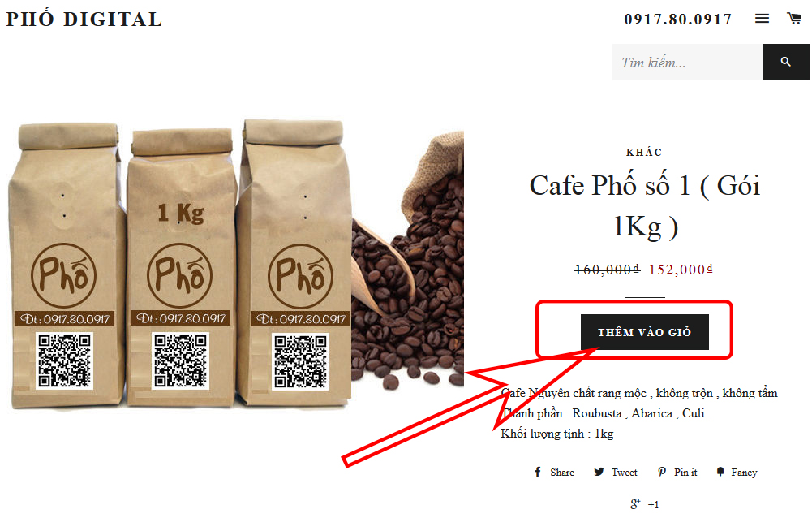The height and width of the screenshot is (531, 812).
Task: Click the Pin it text link
Action: (x=685, y=473)
